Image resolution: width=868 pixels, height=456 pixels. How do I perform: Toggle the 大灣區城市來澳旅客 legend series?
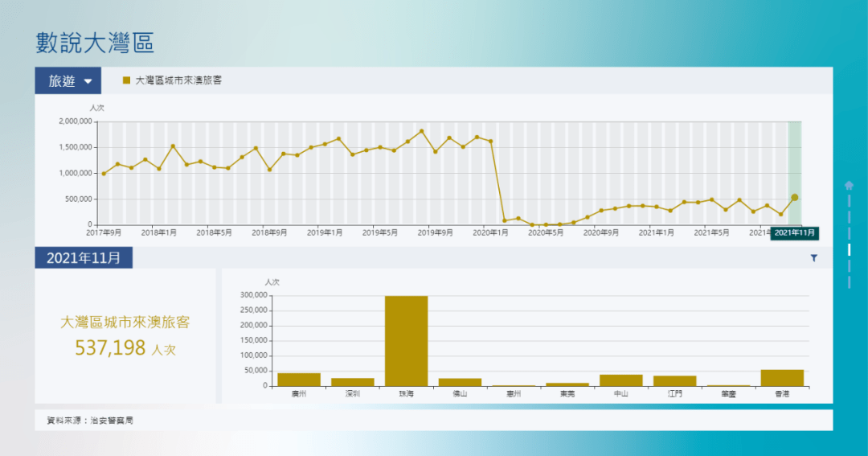tap(178, 80)
